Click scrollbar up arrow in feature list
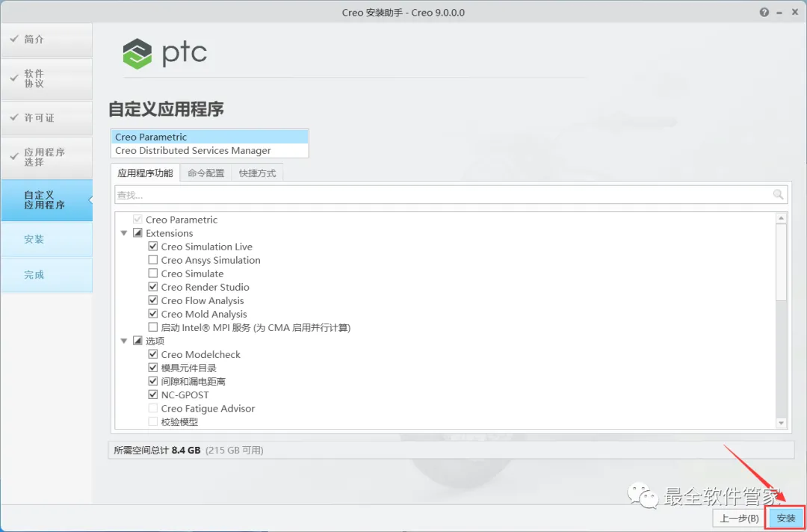The image size is (807, 532). coord(782,218)
